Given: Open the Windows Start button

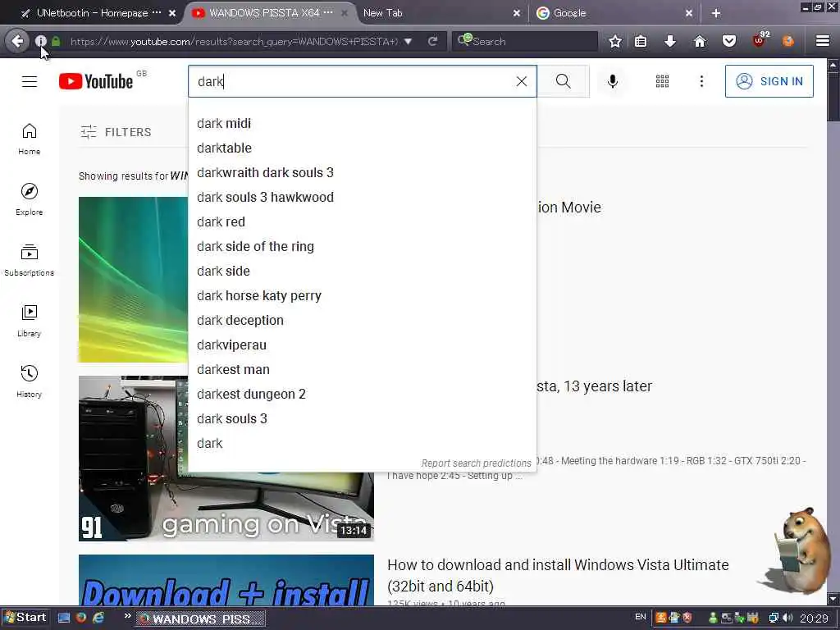Looking at the screenshot, I should [x=25, y=618].
